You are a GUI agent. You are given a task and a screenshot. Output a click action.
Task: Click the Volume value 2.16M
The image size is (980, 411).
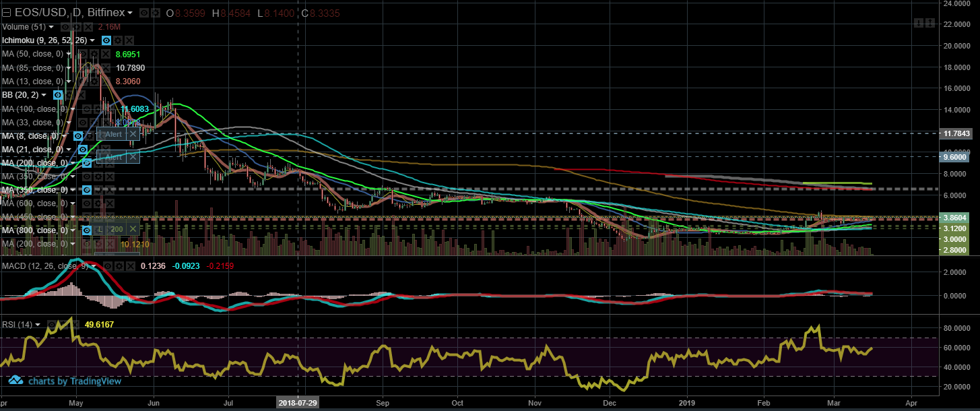[x=109, y=27]
